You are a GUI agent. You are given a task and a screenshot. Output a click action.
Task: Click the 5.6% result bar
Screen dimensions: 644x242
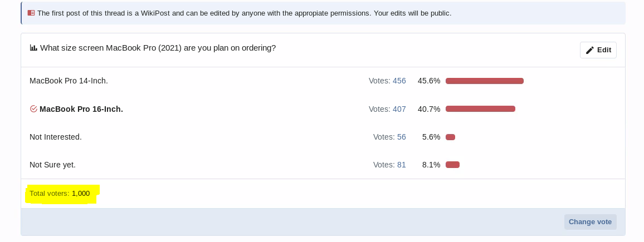450,137
